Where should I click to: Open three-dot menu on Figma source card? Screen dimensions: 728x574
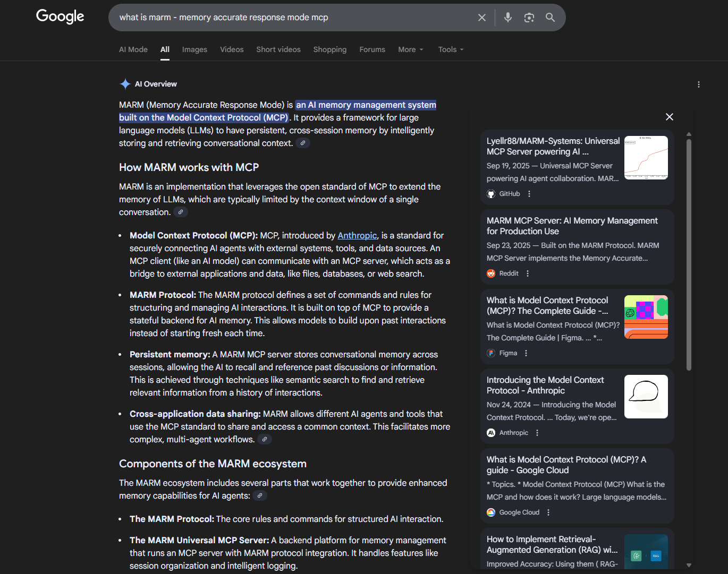pyautogui.click(x=526, y=353)
